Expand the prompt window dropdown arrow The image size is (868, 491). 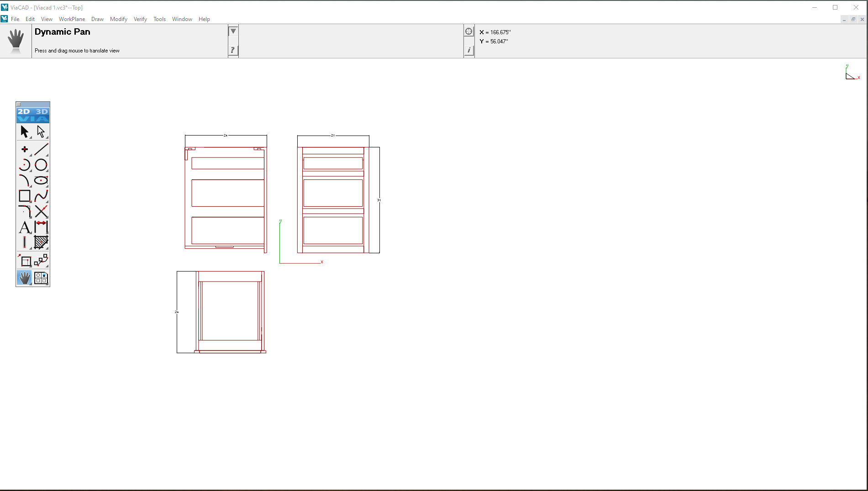233,31
